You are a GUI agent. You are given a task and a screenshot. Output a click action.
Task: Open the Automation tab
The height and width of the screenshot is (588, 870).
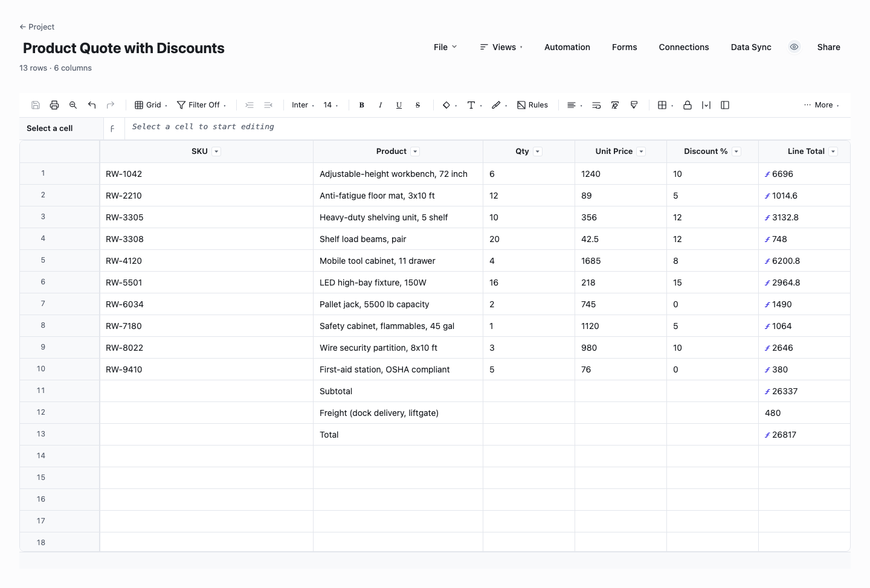click(x=567, y=47)
